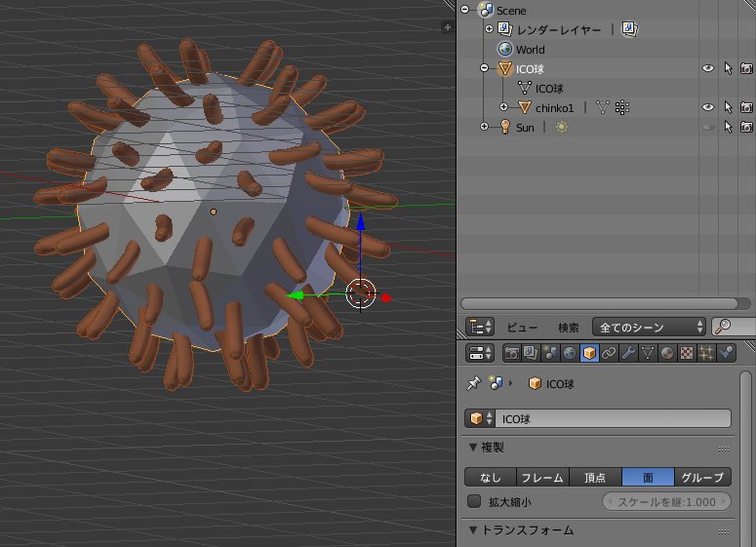This screenshot has height=547, width=756.
Task: Show the hidden Sun lamp in viewport
Action: tap(708, 127)
